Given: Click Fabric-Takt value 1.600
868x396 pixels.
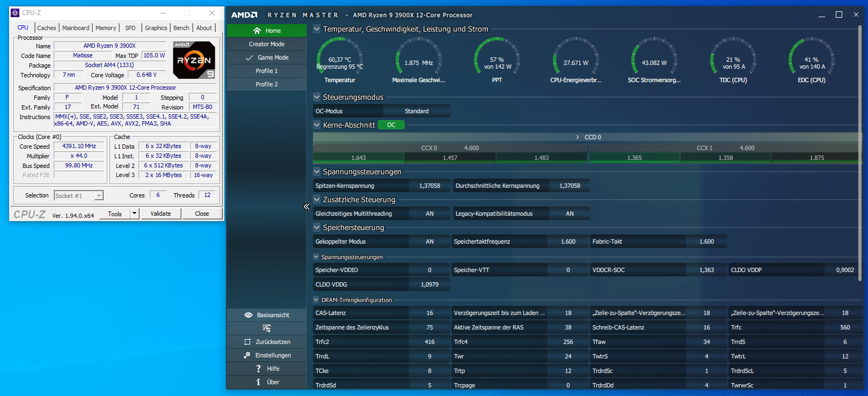Looking at the screenshot, I should coord(707,241).
